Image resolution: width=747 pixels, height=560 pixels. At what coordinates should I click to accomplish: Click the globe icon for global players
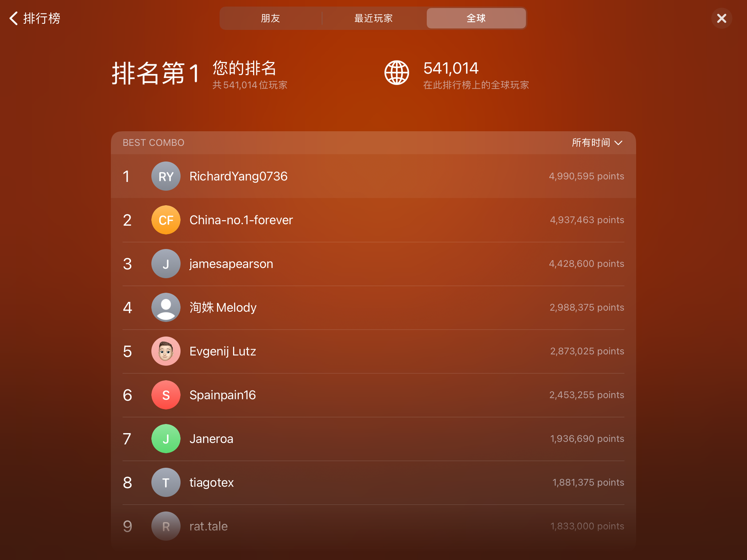tap(397, 73)
